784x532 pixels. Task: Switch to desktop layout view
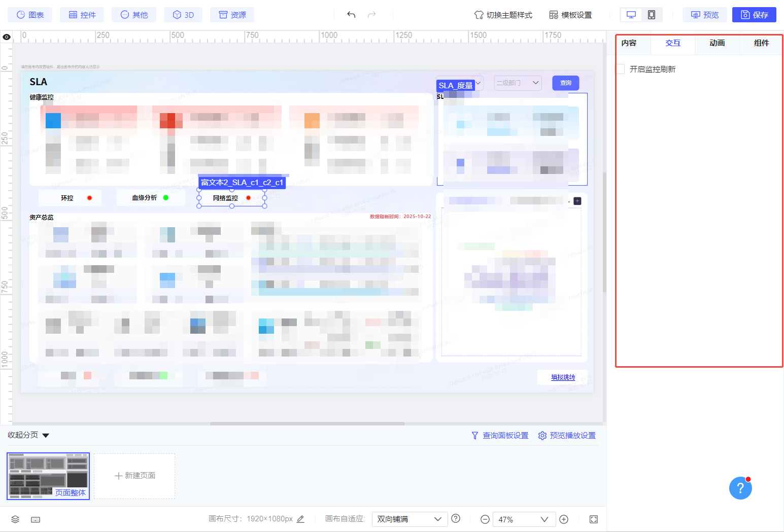[631, 15]
